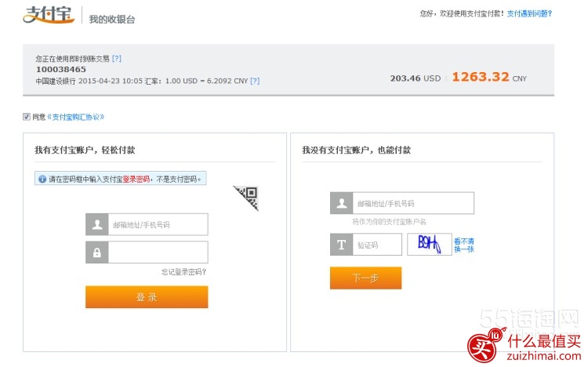Screen dimensions: 588x367
Task: Click the 将作为你的支付宝账户名 hint text
Action: [x=389, y=222]
